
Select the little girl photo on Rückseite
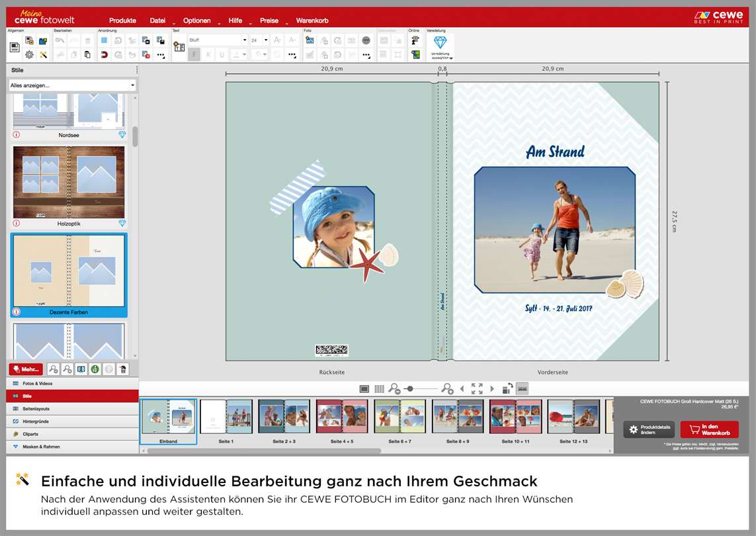(333, 227)
